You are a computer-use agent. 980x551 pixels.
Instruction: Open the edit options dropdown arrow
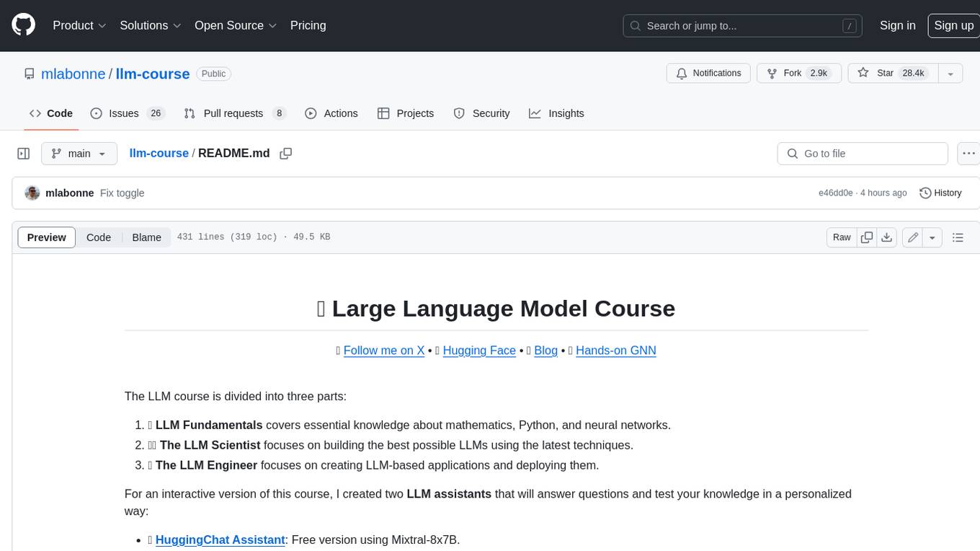coord(932,237)
